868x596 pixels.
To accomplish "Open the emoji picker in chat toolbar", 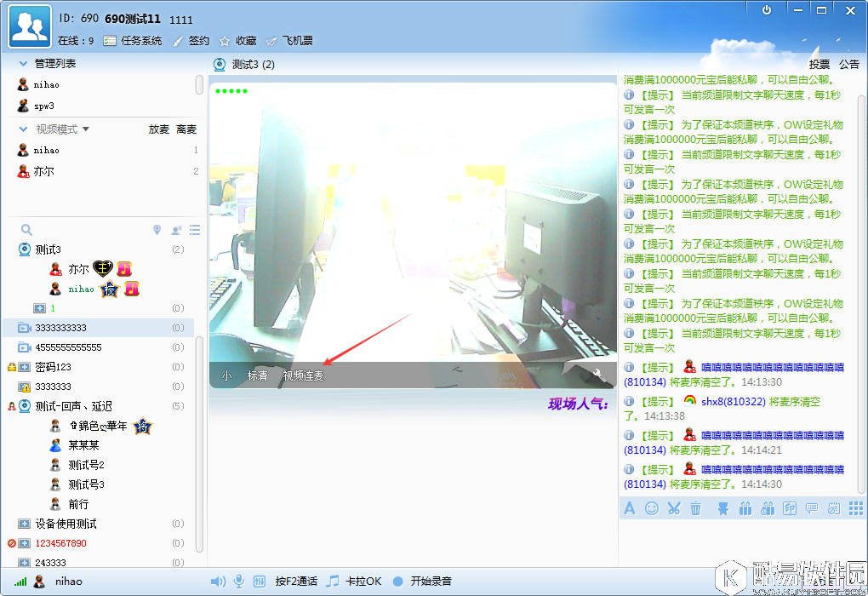I will (651, 508).
